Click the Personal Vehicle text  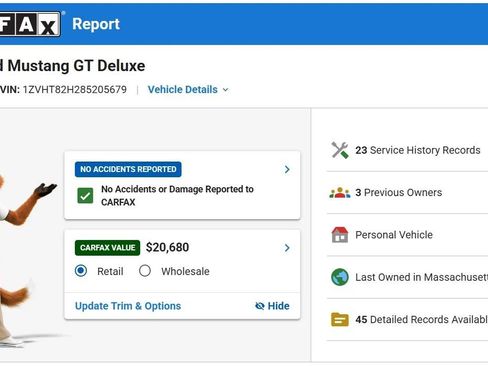point(394,235)
